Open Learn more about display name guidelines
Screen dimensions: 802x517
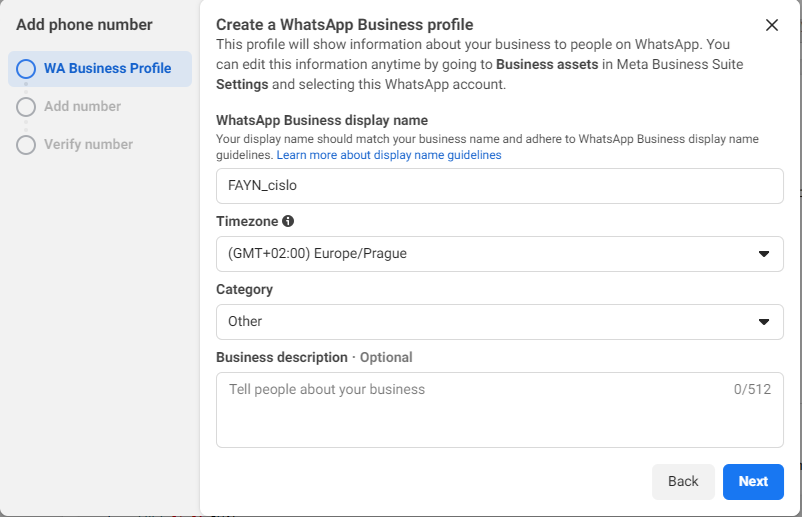point(389,156)
